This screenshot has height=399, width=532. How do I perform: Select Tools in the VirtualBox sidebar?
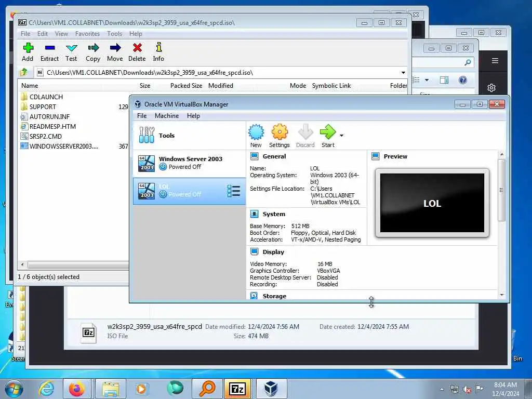tap(189, 136)
